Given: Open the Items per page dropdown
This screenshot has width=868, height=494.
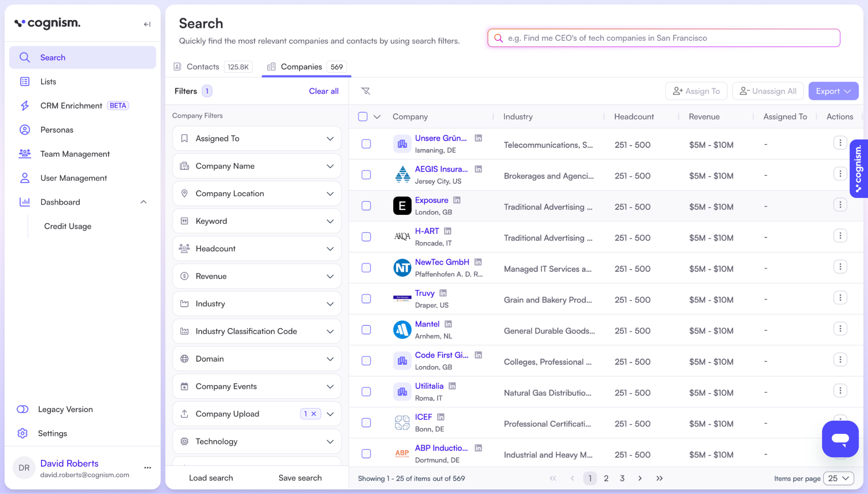Looking at the screenshot, I should click(838, 478).
